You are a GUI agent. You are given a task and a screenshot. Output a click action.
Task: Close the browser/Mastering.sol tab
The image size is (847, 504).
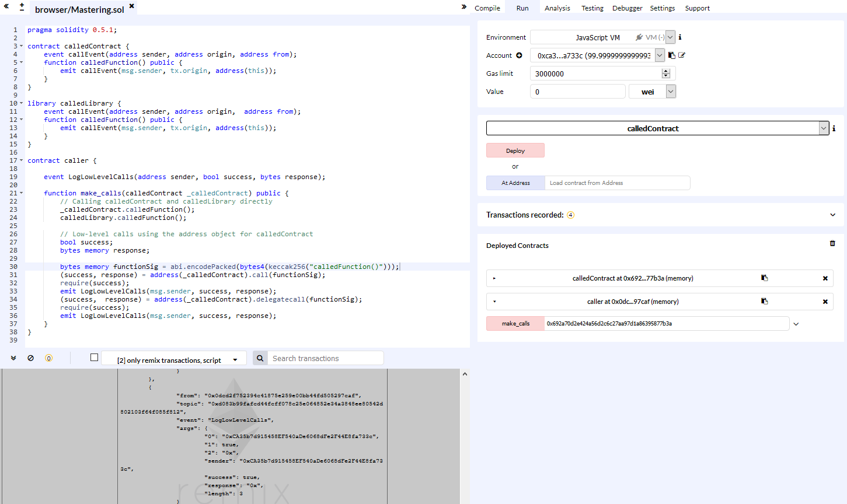[x=132, y=6]
